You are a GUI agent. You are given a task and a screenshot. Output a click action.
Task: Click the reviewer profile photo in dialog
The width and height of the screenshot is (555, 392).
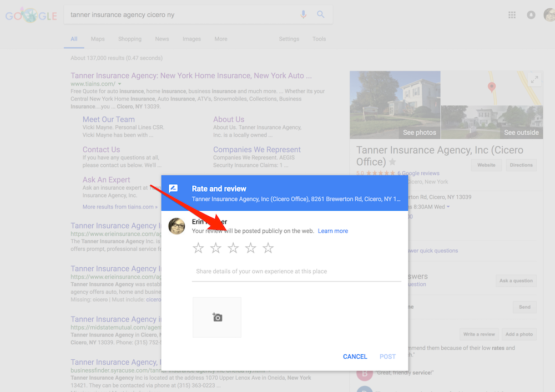pyautogui.click(x=176, y=226)
